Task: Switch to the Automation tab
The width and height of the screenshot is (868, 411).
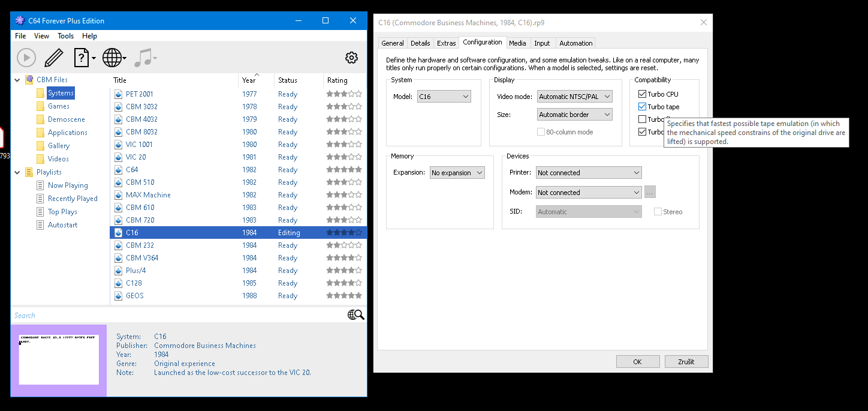Action: pos(576,43)
